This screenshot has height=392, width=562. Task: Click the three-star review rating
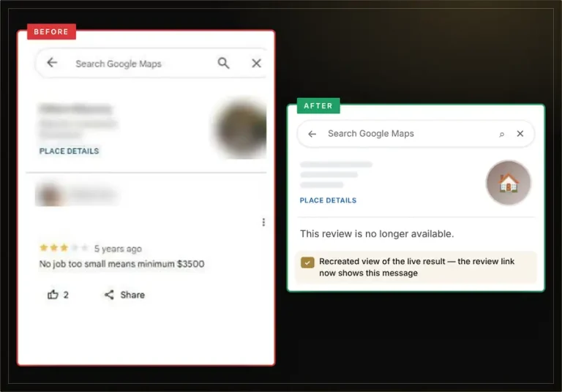pos(64,248)
